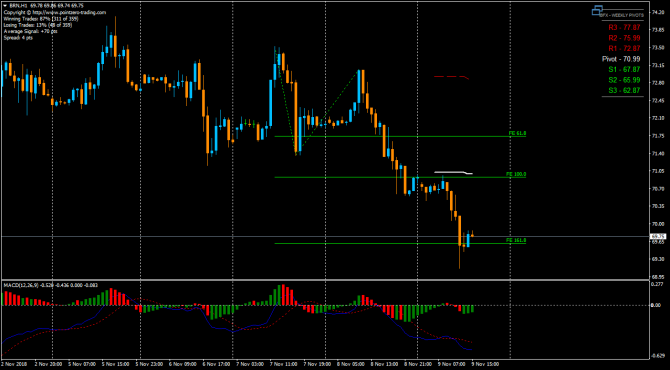
Task: Click the 'FE 100.0' Fibonacci expansion label
Action: pyautogui.click(x=516, y=174)
